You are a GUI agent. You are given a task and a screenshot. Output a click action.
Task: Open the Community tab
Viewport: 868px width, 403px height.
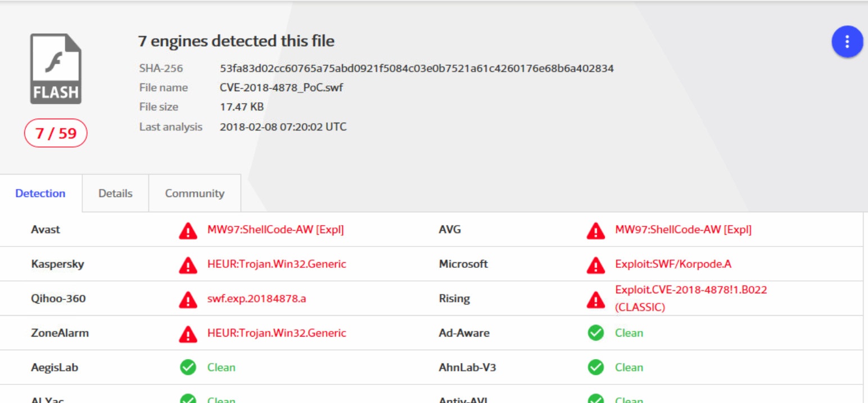pos(195,193)
